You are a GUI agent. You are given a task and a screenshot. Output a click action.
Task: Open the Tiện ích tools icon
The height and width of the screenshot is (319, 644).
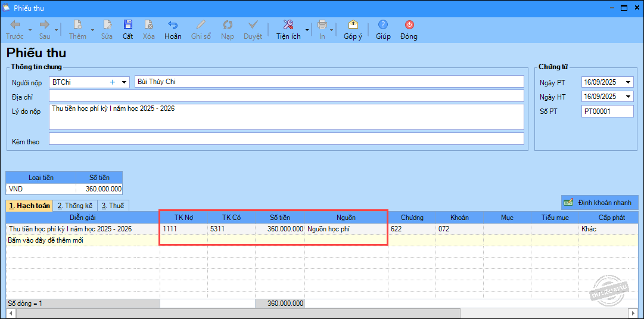coord(288,25)
